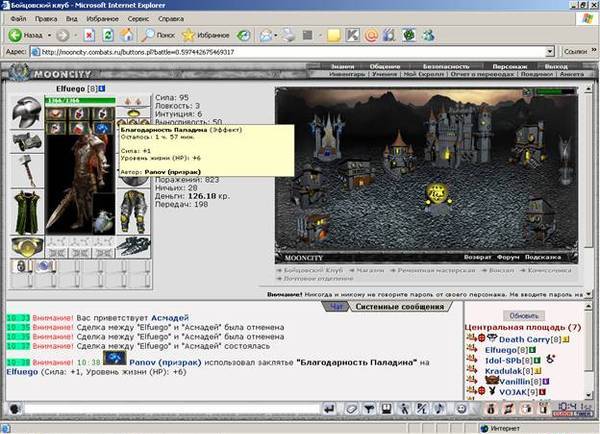Open smileys with the smiley face icon
Image resolution: width=600 pixels, height=434 pixels.
(x=462, y=409)
